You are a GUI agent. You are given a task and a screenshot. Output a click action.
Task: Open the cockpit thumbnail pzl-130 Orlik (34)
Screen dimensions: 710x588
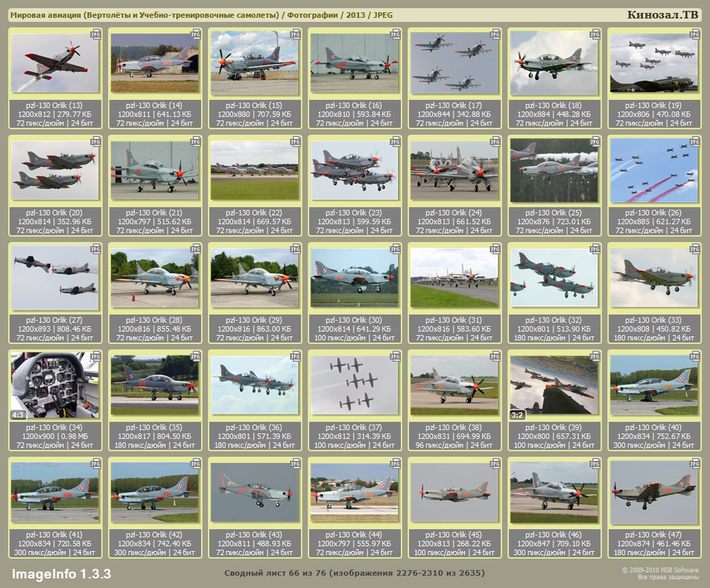(x=55, y=385)
